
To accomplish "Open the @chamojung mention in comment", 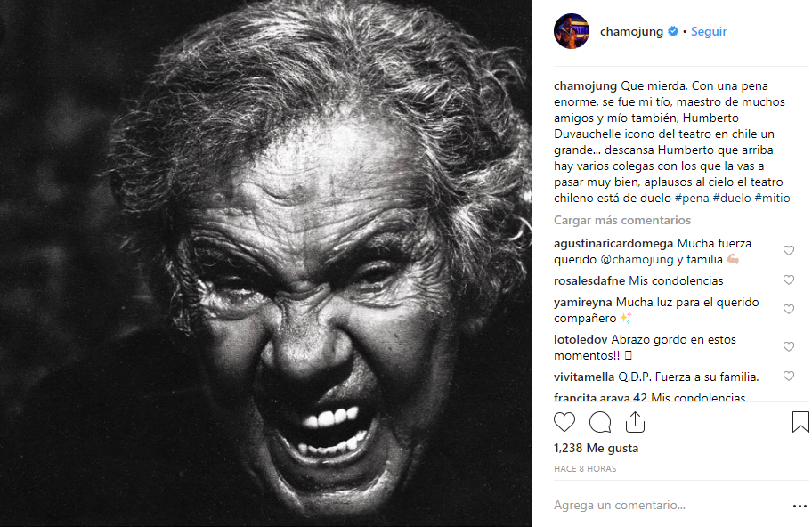I will point(637,260).
